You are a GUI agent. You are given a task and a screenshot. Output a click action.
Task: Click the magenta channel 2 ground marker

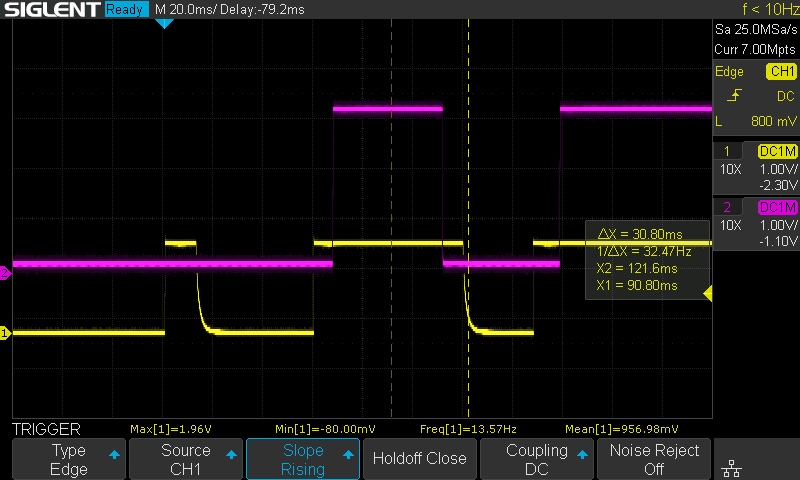pos(5,273)
